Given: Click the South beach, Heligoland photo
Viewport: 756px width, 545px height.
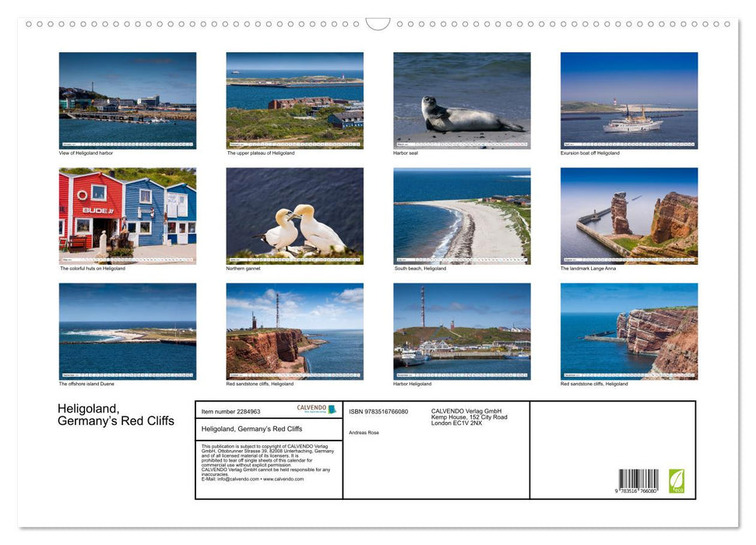Looking at the screenshot, I should (462, 216).
